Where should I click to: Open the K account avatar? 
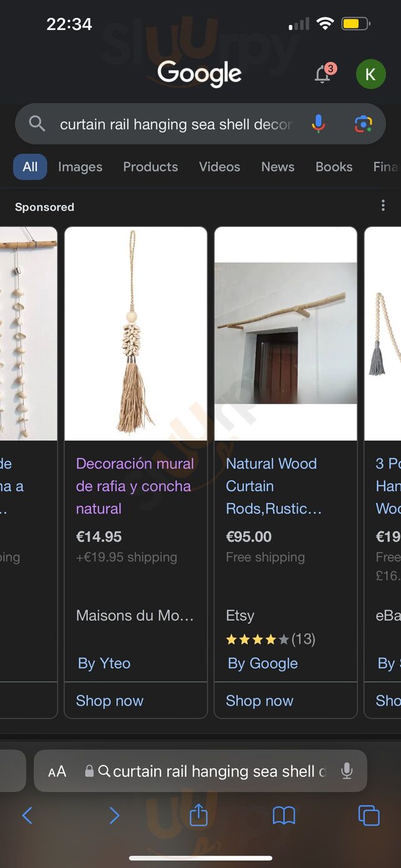coord(370,74)
